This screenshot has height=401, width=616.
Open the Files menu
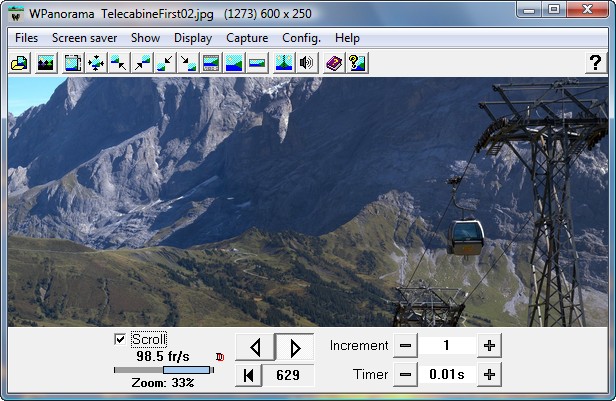26,38
